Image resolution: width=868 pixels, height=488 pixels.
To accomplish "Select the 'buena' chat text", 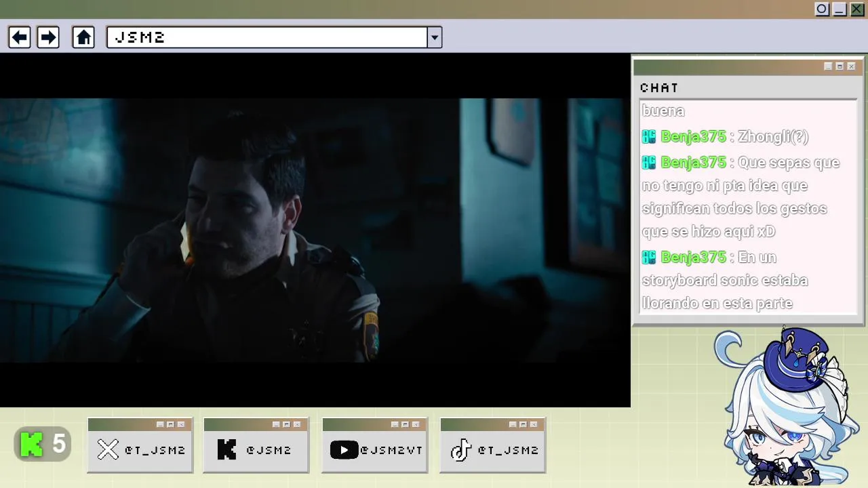I will point(663,111).
